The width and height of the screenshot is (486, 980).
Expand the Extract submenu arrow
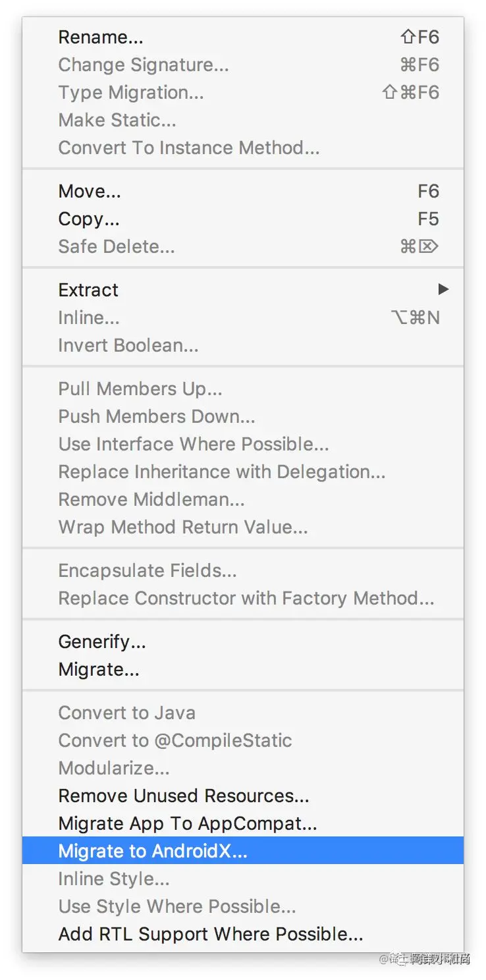pos(443,290)
